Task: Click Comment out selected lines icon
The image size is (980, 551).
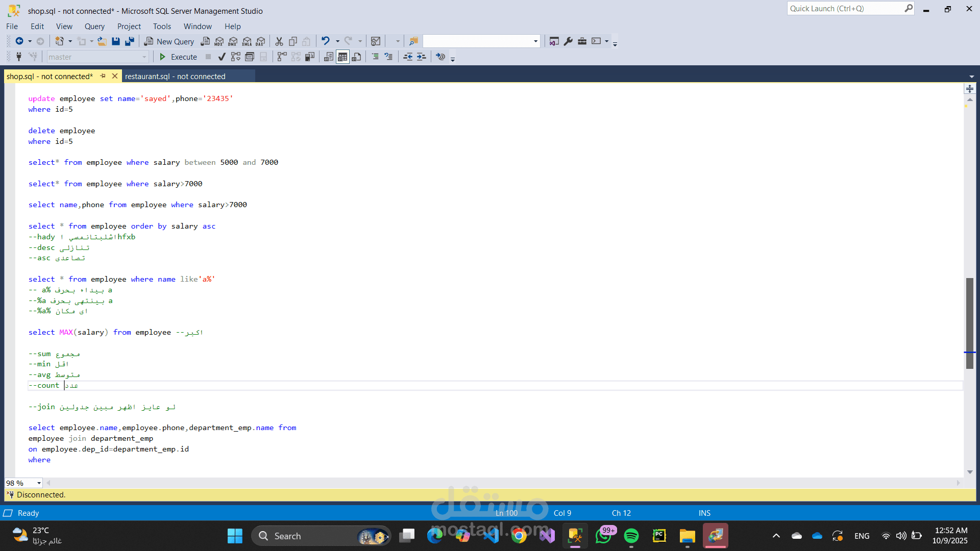Action: click(x=375, y=57)
